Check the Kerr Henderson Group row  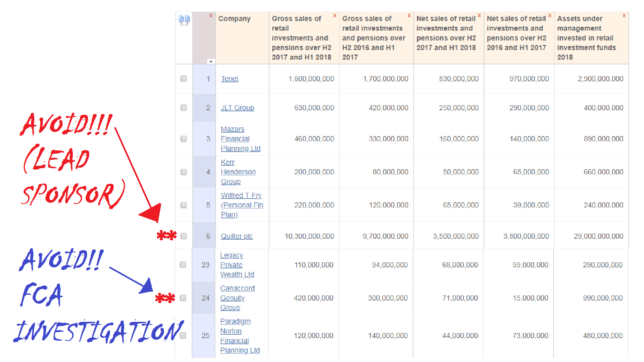click(184, 172)
